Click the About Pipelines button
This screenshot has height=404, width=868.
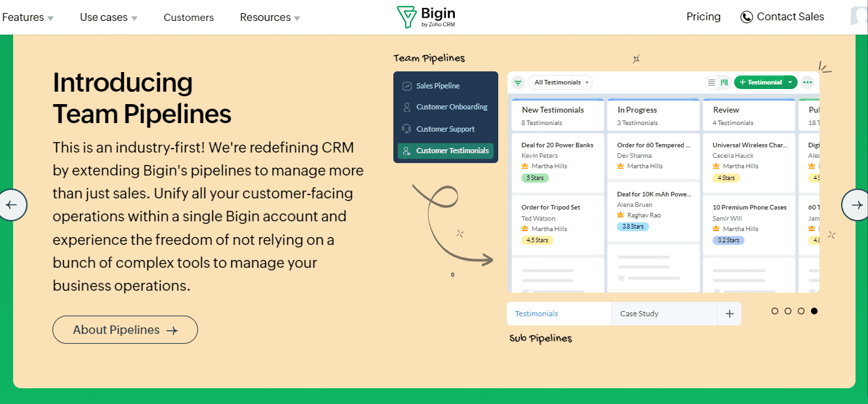[125, 330]
